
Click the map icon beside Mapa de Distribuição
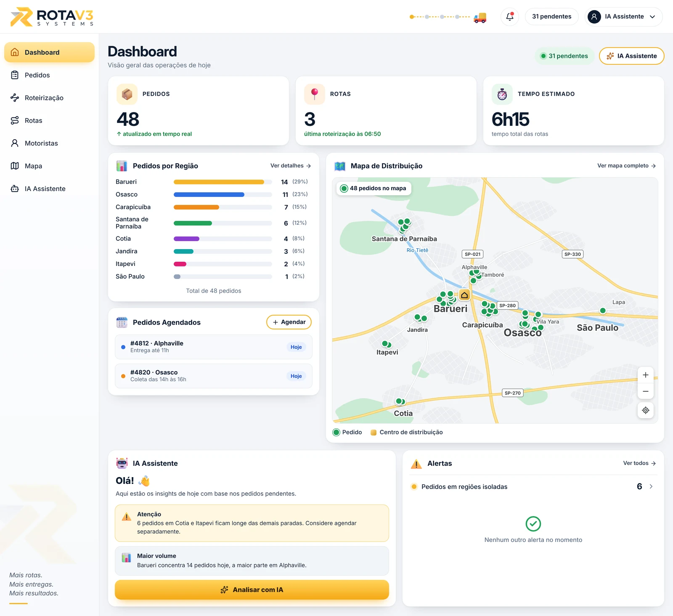[340, 166]
